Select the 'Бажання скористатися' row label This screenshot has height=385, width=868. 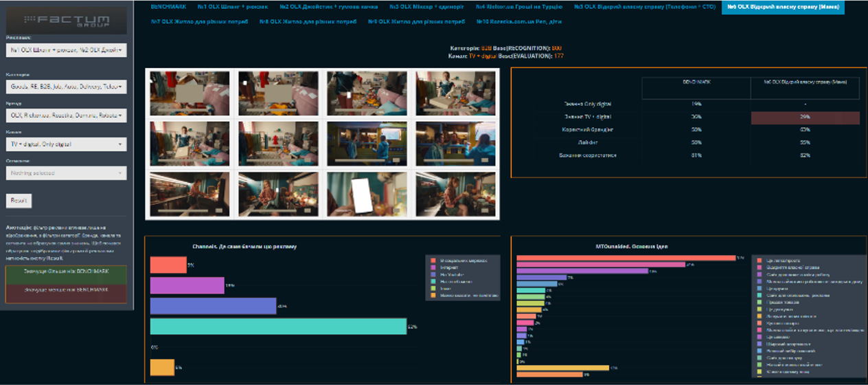588,155
